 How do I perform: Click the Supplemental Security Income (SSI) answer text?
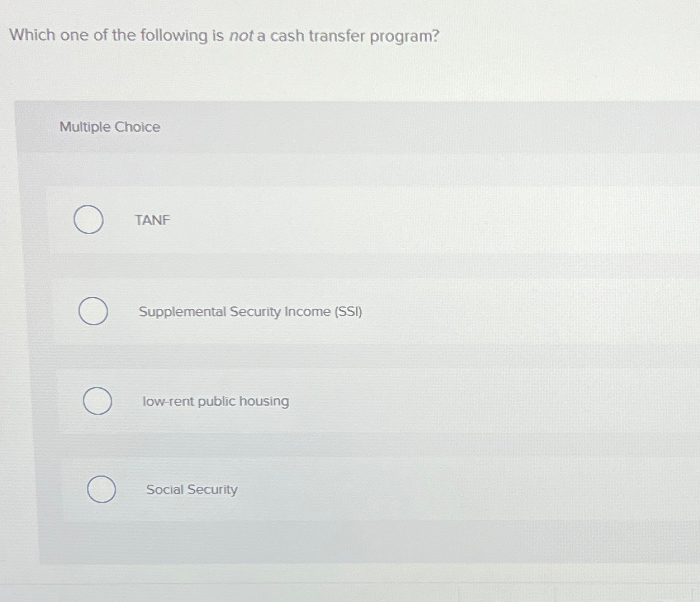(251, 311)
